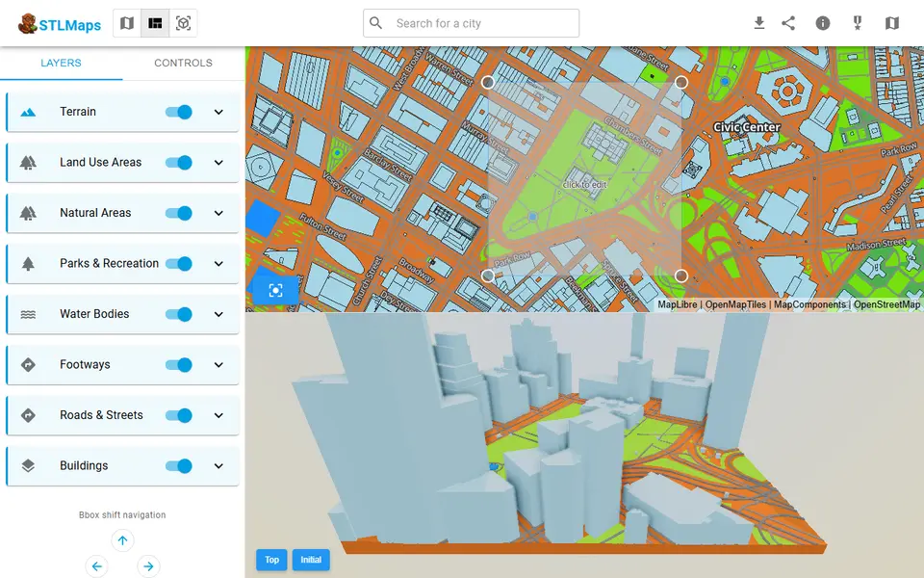Expand the Land Use Areas options
This screenshot has height=578, width=924.
[218, 162]
